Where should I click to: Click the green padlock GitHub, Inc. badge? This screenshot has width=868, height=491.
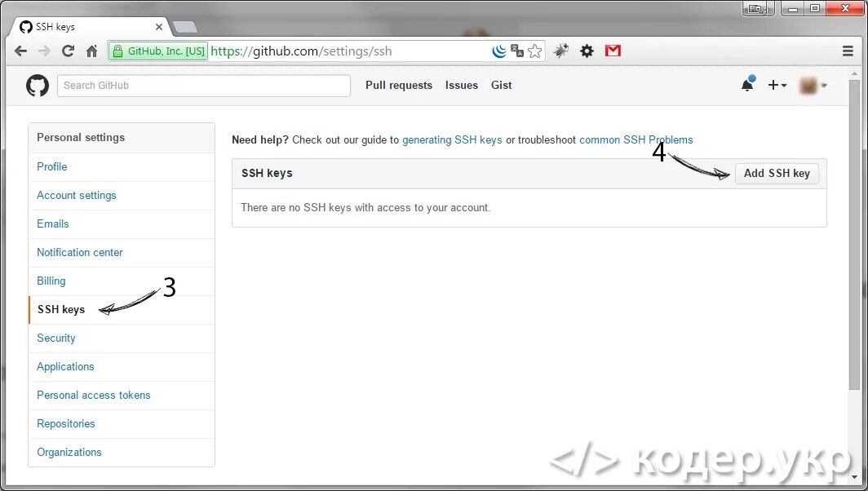tap(158, 51)
